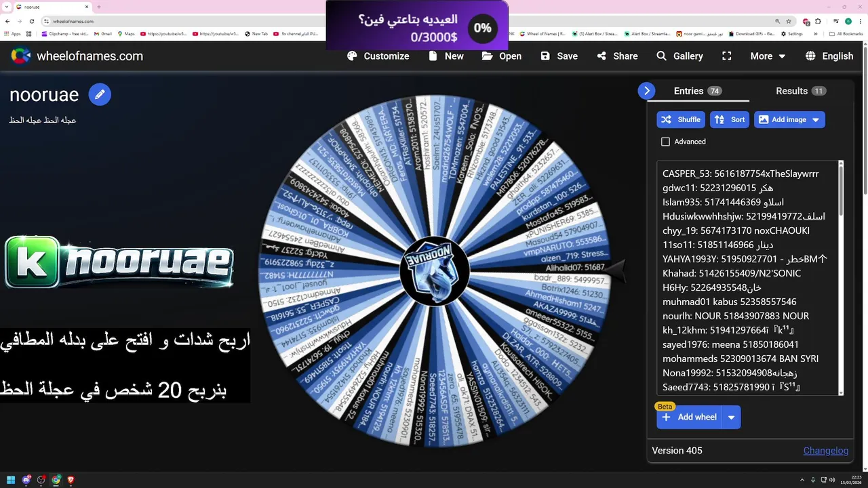Screen dimensions: 868x488
Task: Open the browser zoom indicator icon
Action: point(777,21)
